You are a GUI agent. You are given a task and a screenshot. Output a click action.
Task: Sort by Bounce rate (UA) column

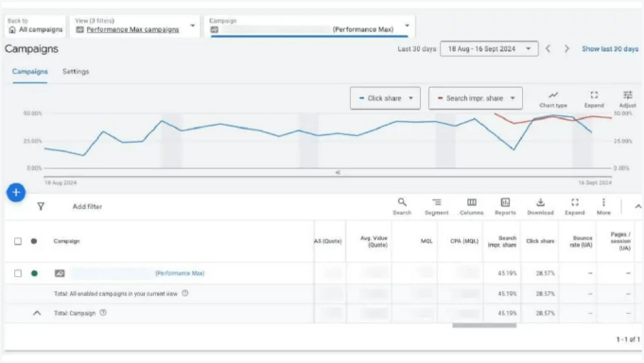(x=581, y=241)
